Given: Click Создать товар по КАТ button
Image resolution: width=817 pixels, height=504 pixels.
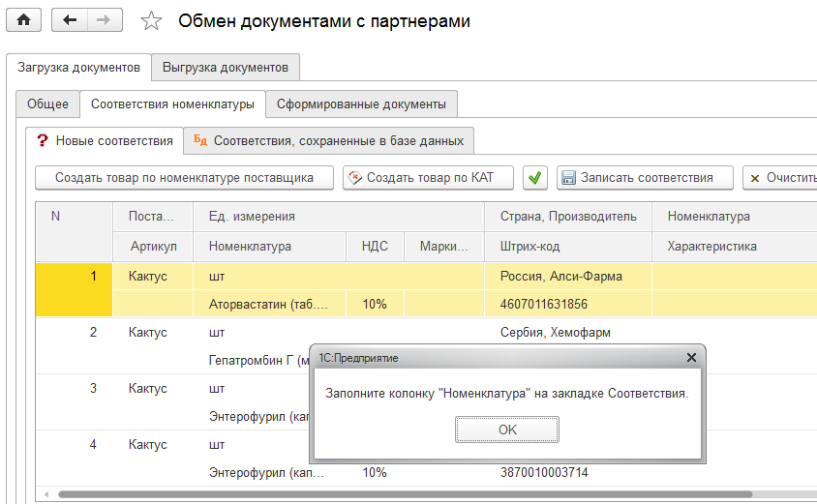Looking at the screenshot, I should point(428,178).
